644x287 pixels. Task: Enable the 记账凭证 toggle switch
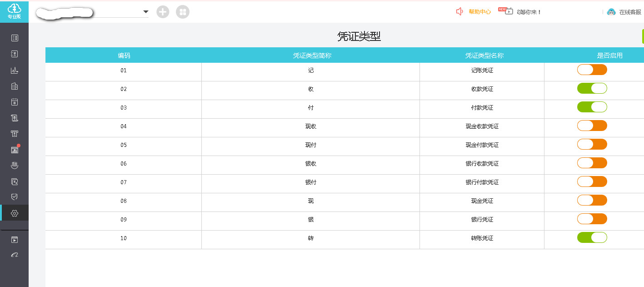592,70
